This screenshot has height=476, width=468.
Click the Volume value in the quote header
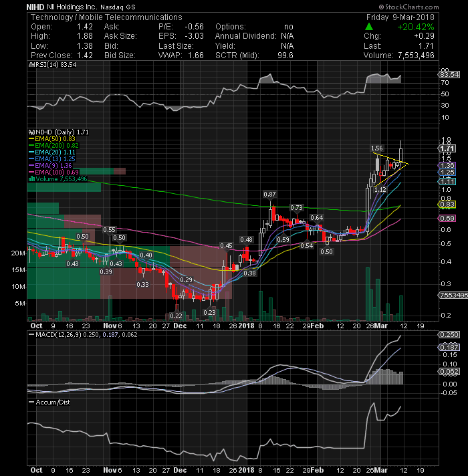point(416,55)
